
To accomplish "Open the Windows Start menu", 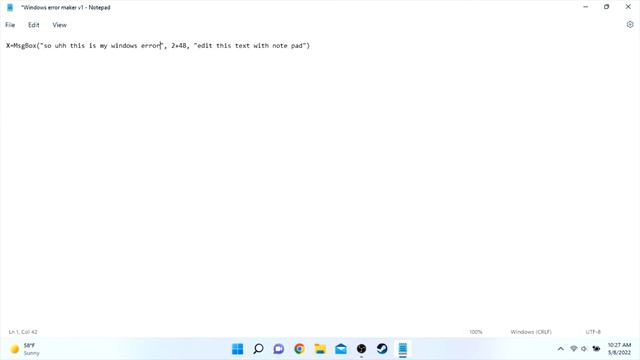I will pos(237,349).
